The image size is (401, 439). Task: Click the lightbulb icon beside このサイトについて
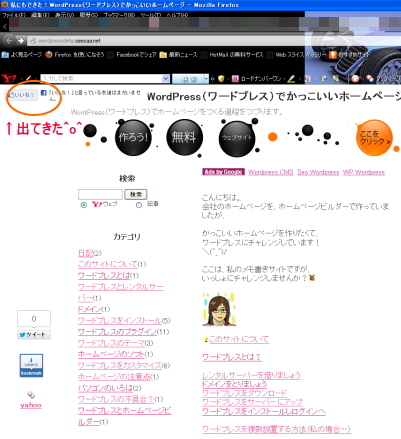click(206, 340)
